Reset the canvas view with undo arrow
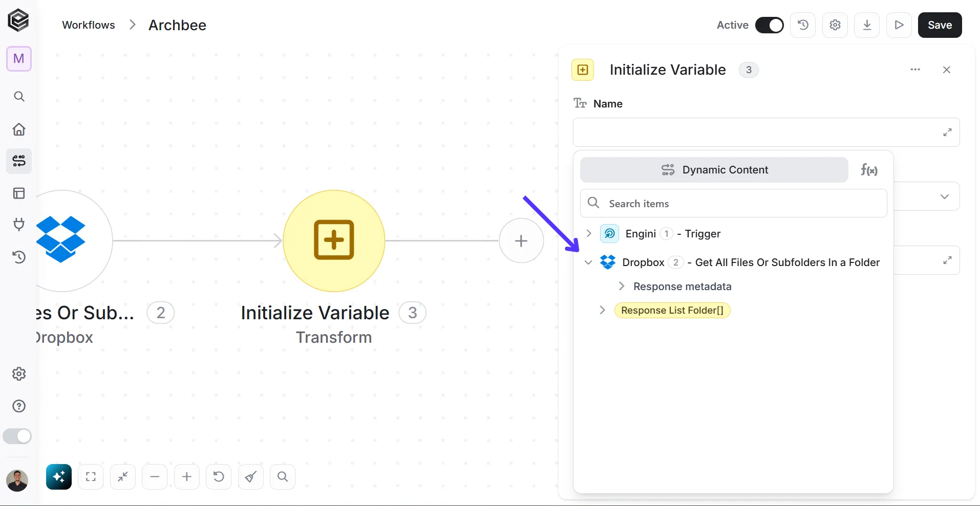The width and height of the screenshot is (980, 506). [219, 477]
